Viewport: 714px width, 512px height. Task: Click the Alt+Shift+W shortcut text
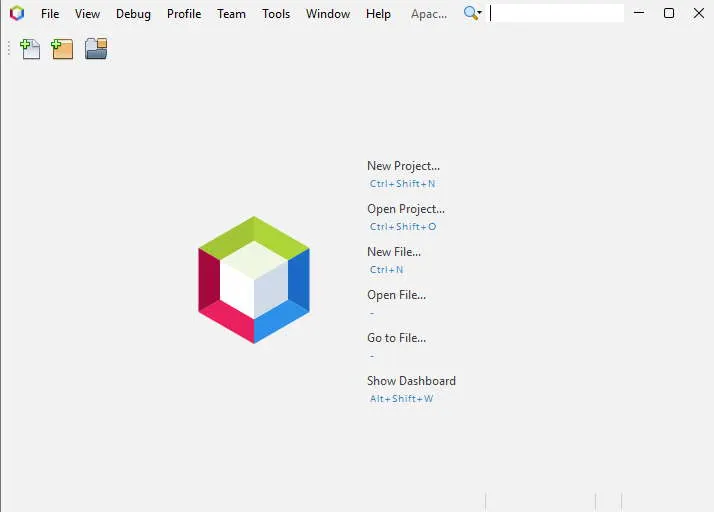(402, 399)
